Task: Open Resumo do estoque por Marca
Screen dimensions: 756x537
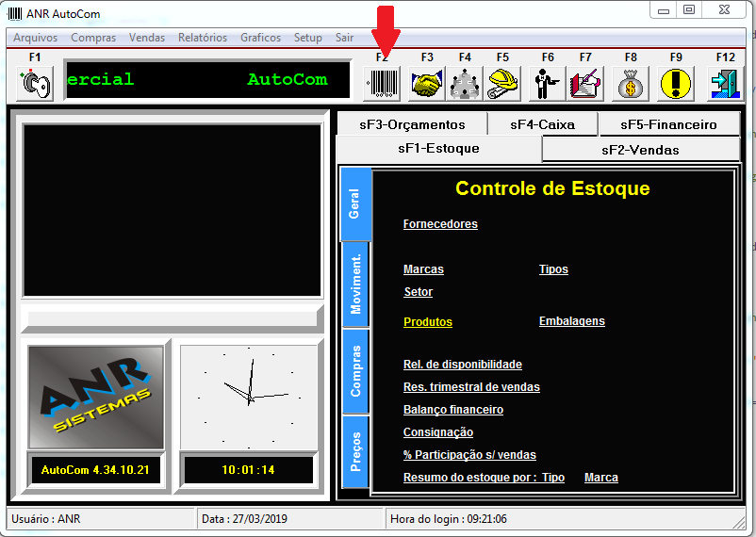Action: (601, 478)
